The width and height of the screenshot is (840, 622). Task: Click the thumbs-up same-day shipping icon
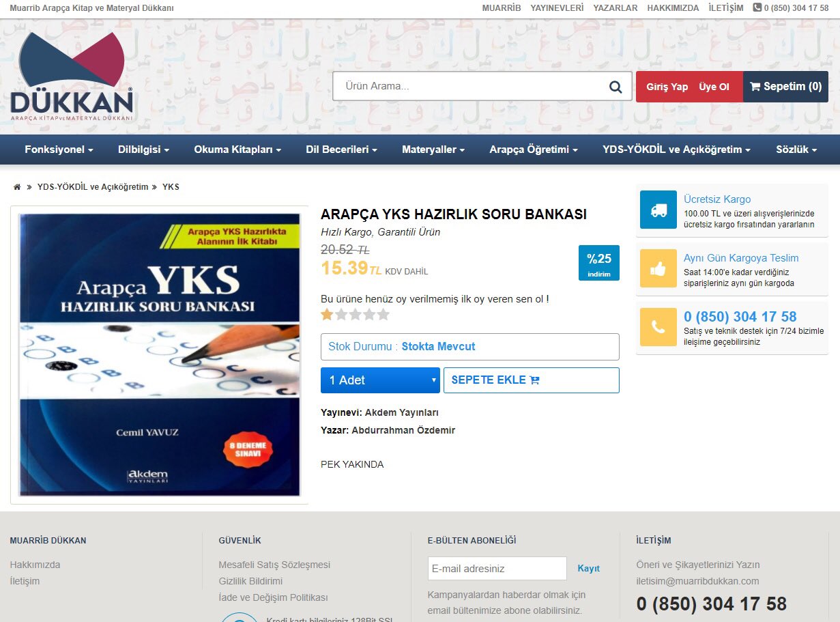click(658, 268)
